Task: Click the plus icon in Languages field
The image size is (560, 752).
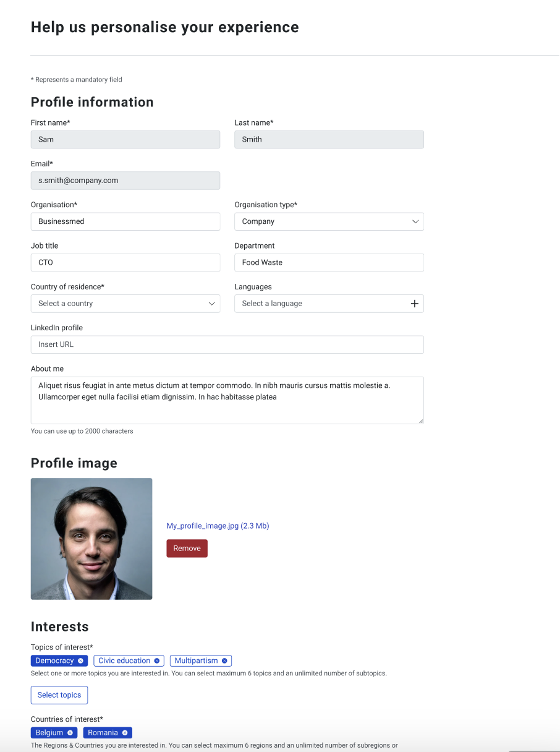Action: [415, 304]
